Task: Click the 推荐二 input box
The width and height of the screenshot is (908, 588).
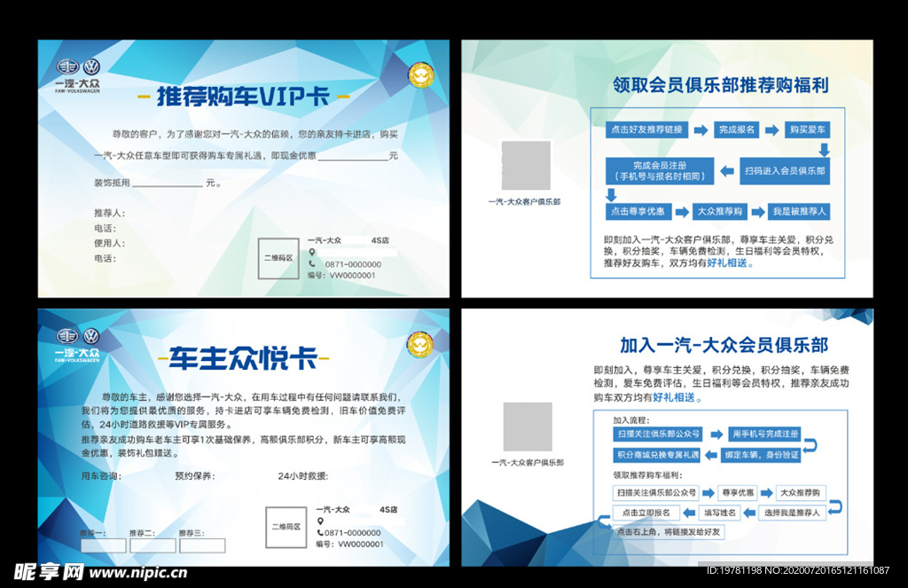Action: [x=153, y=545]
